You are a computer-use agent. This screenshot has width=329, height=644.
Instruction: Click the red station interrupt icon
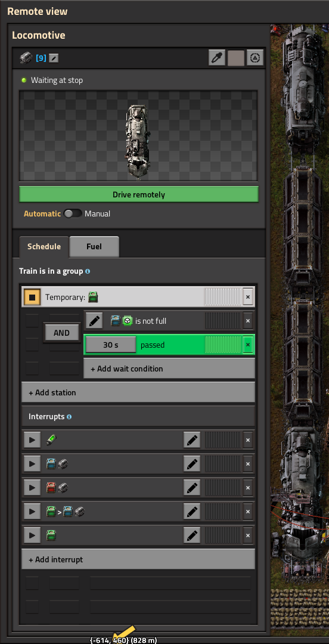[x=51, y=488]
